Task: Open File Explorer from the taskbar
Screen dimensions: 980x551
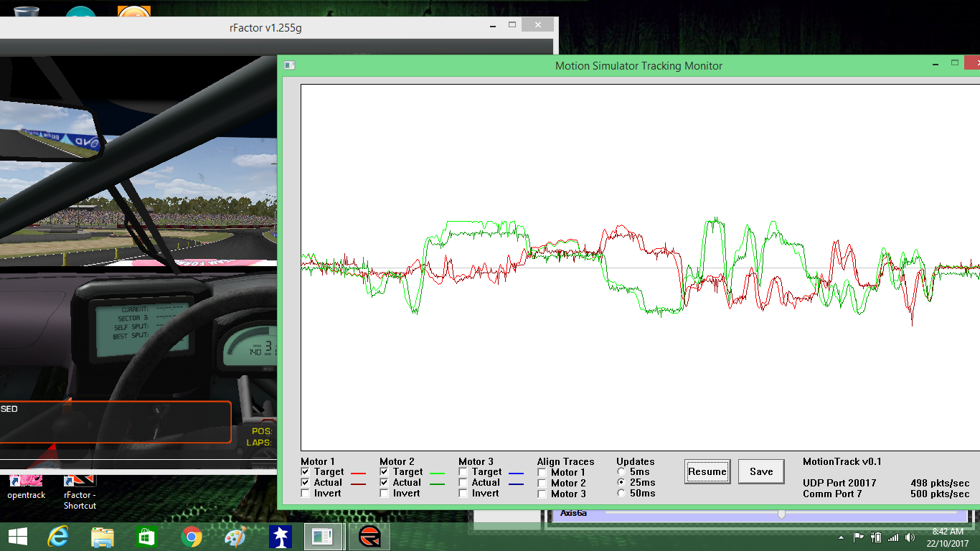Action: point(103,537)
